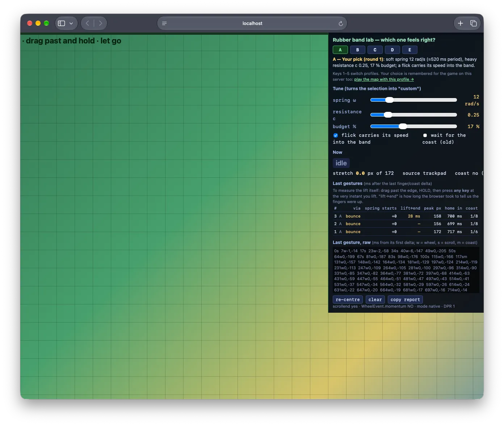
Task: Toggle 'wait for the coast (old)' checkbox
Action: (425, 135)
